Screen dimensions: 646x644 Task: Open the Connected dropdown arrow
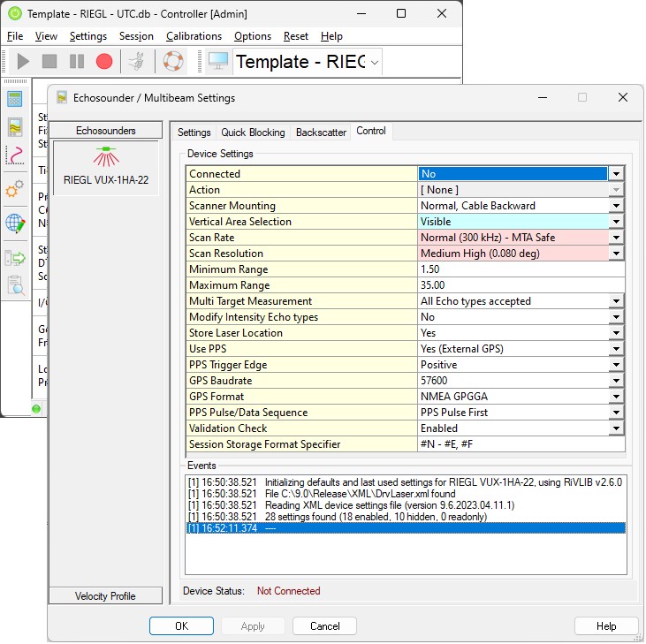[x=616, y=174]
